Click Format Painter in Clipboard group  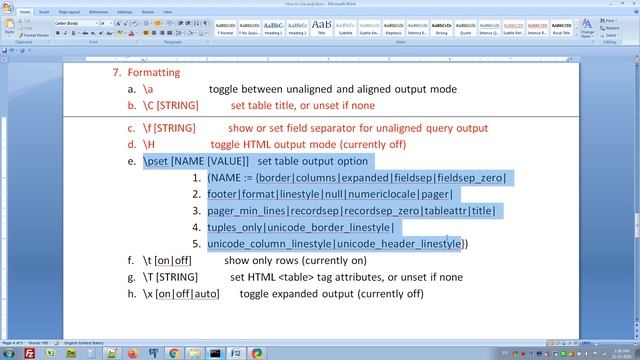[x=33, y=36]
